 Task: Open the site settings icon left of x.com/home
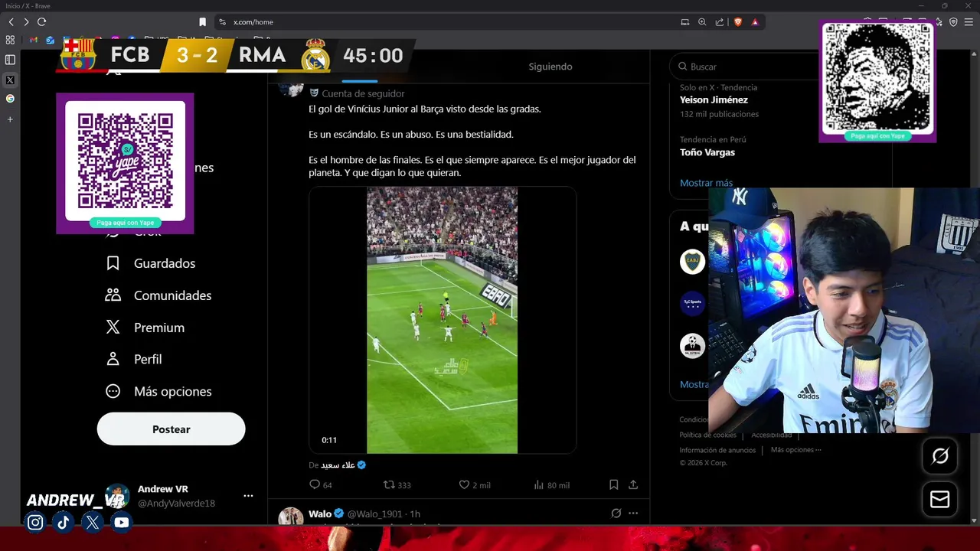(222, 22)
